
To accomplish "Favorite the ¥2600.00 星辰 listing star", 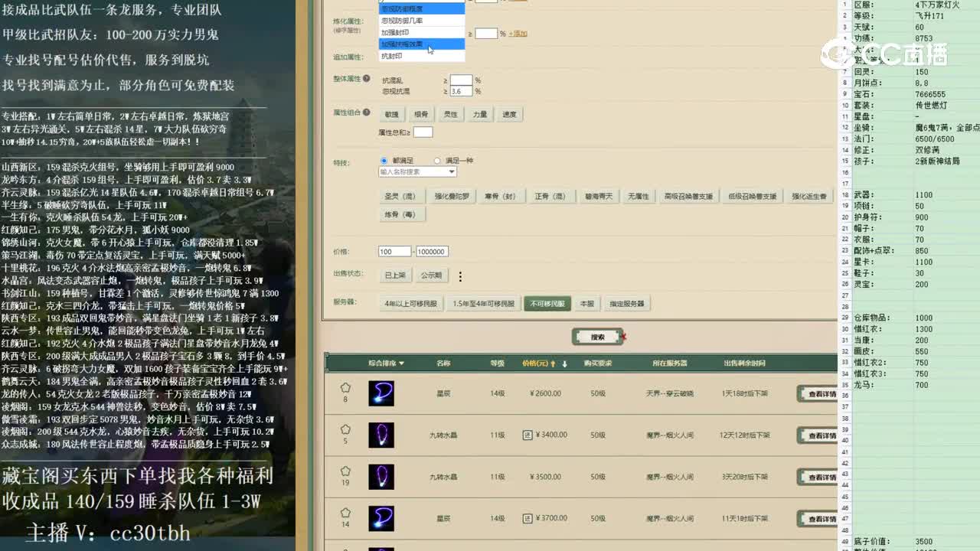I will click(345, 388).
